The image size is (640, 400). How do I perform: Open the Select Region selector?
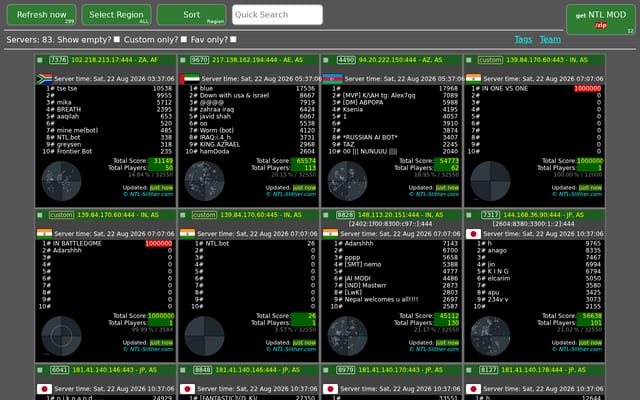pyautogui.click(x=116, y=15)
